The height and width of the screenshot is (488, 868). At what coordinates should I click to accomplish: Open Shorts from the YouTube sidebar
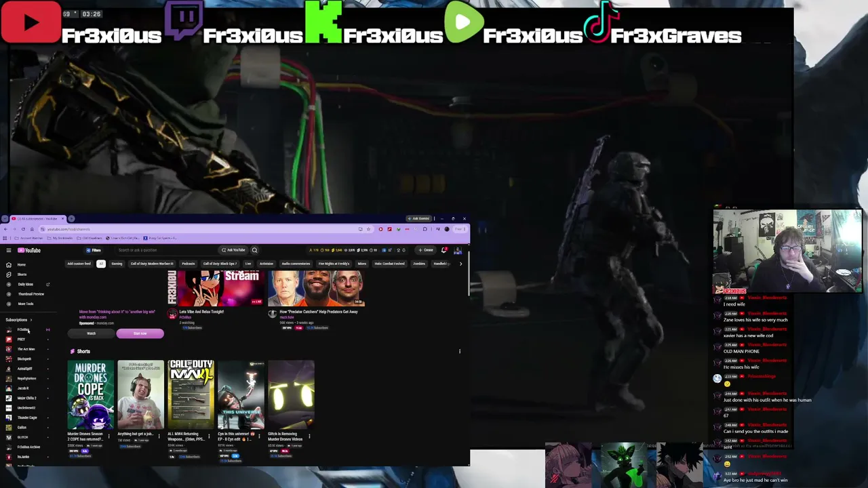point(22,274)
